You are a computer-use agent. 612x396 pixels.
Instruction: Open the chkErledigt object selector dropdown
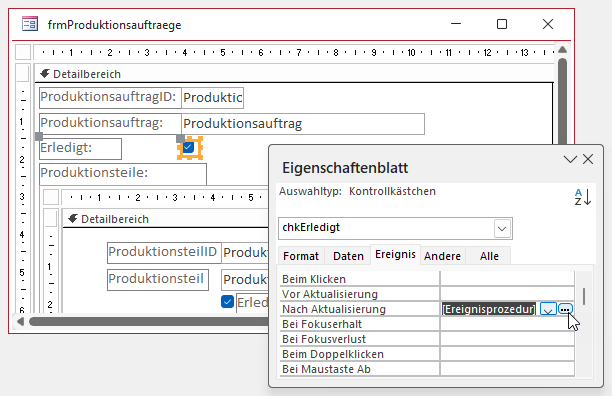(x=502, y=228)
